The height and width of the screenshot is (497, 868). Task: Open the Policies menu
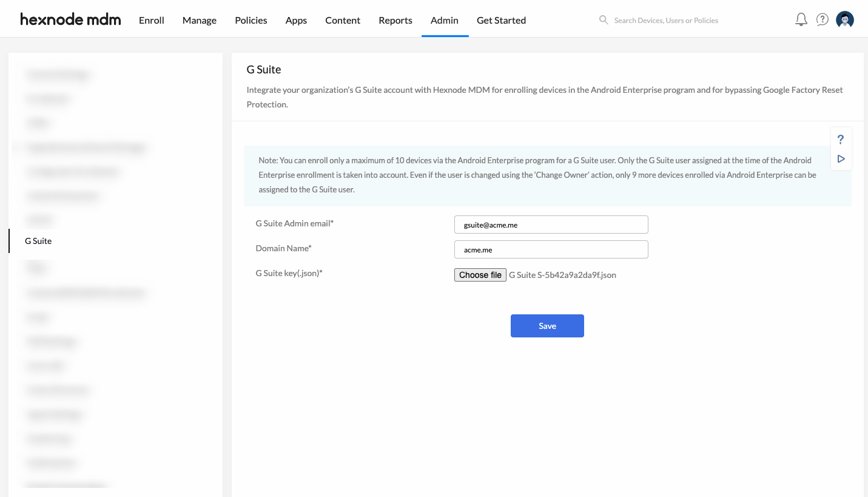[251, 20]
